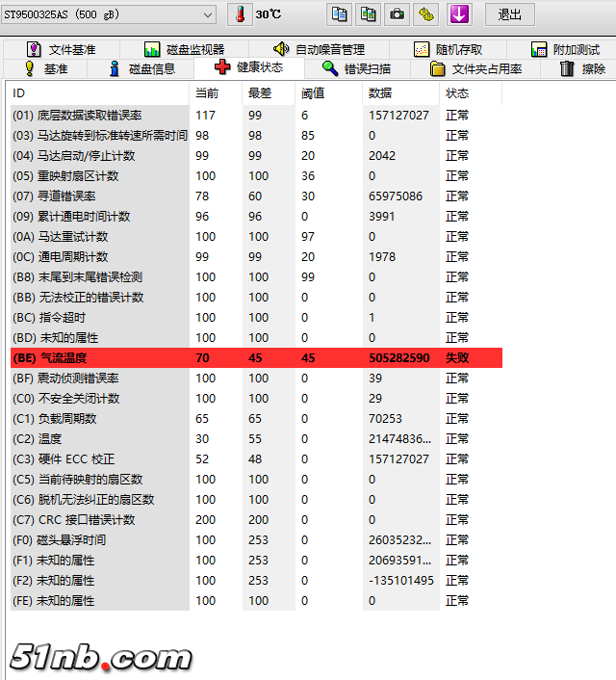Click the yellow options tools icon
Screen dimensions: 616x680
click(x=426, y=14)
